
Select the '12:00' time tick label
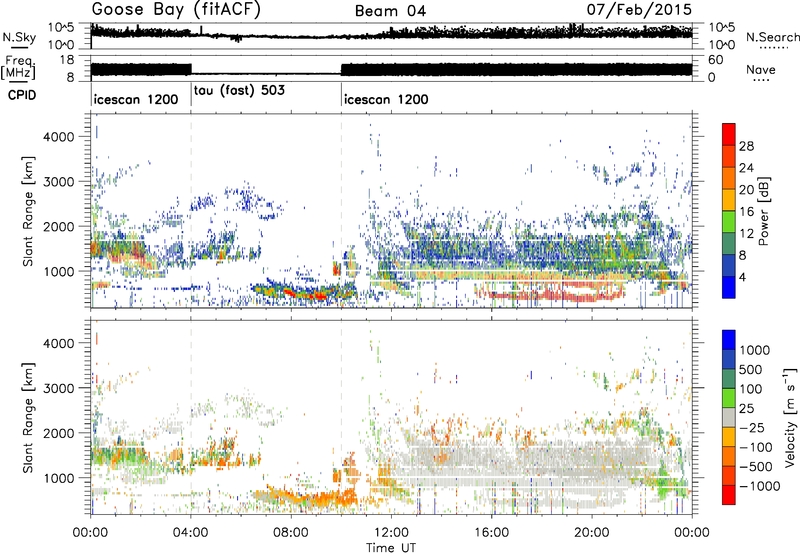[391, 533]
